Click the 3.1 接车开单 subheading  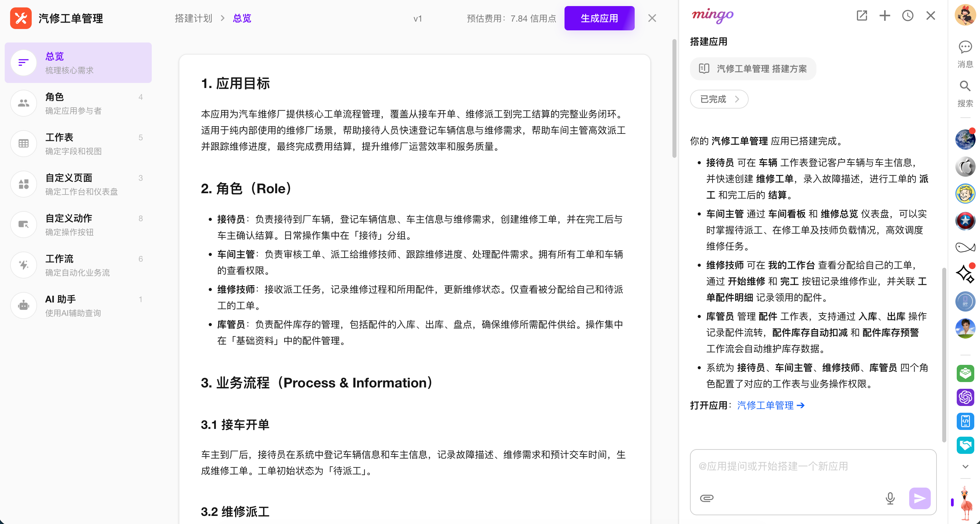(x=235, y=425)
